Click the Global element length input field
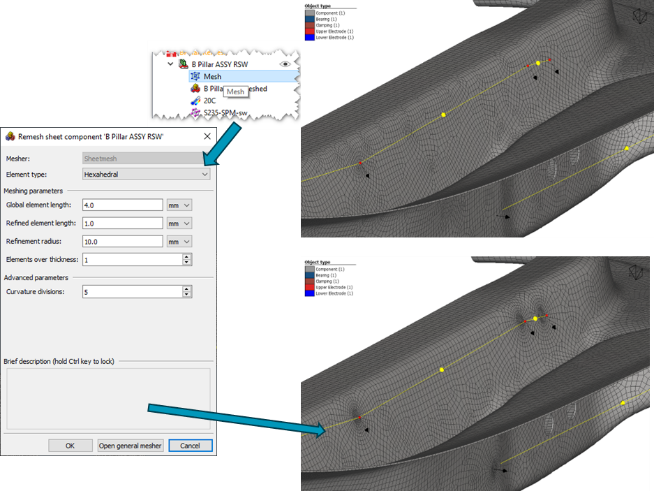 [x=122, y=205]
